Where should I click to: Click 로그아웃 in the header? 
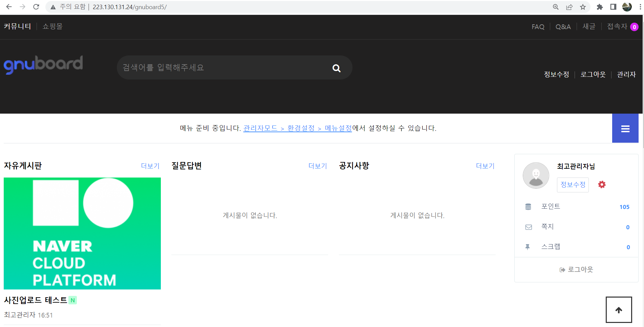593,74
